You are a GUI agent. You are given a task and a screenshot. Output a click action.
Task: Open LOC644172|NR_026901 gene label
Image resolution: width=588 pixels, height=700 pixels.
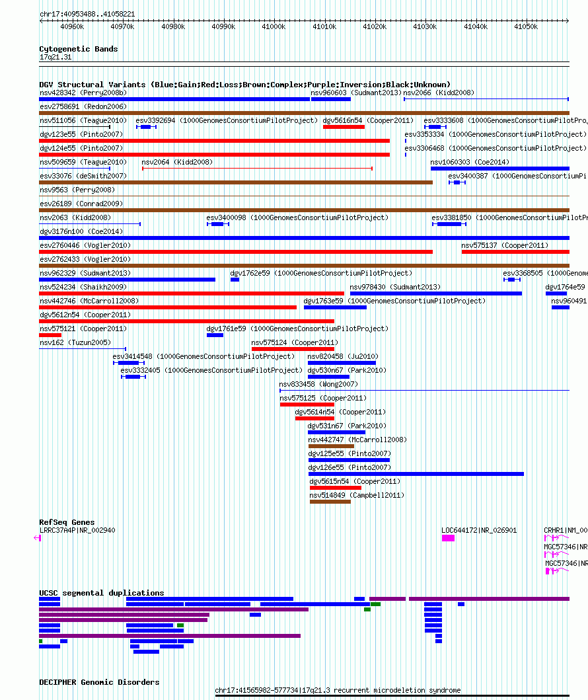479,530
